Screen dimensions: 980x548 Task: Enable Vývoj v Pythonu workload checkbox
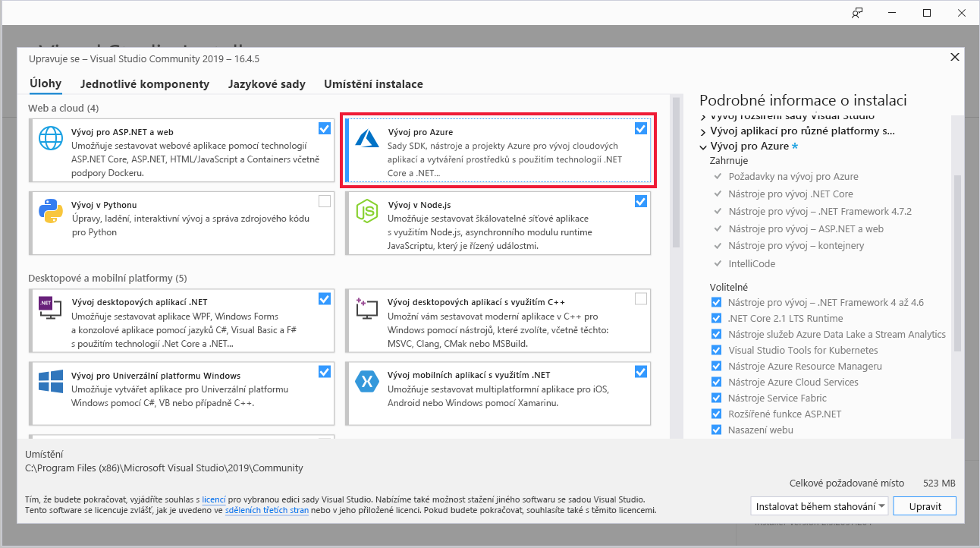click(x=325, y=201)
